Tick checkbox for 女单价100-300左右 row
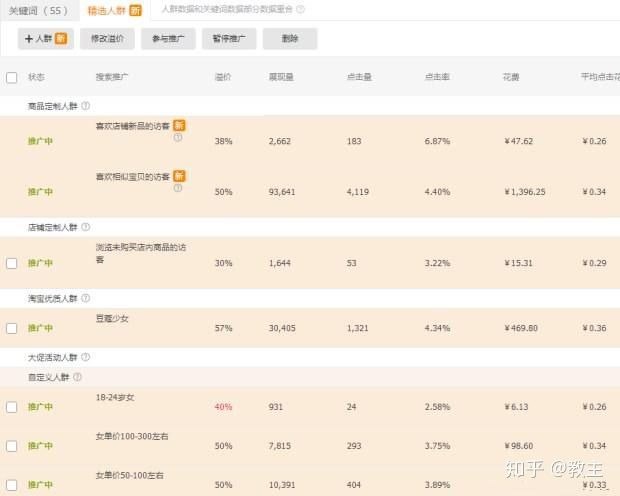Image resolution: width=620 pixels, height=496 pixels. click(x=12, y=446)
